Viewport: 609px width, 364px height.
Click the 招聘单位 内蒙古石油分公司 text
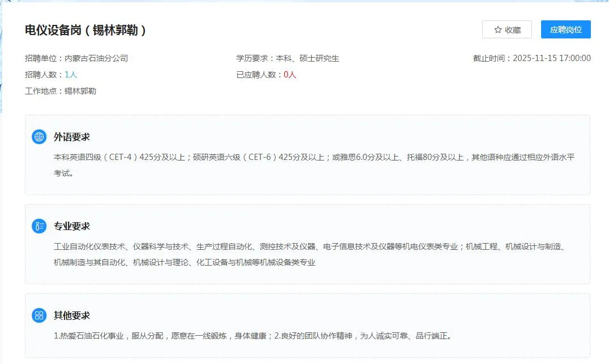[76, 58]
